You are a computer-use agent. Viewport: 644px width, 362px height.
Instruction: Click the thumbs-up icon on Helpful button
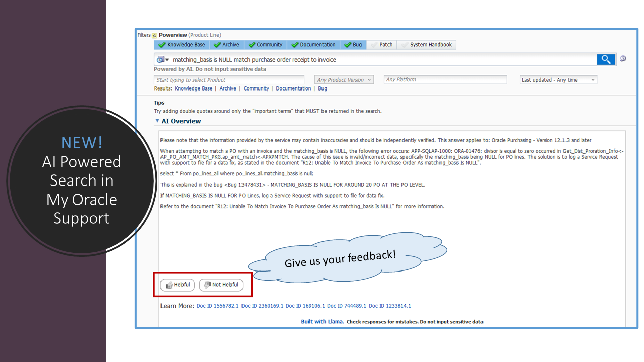(168, 285)
